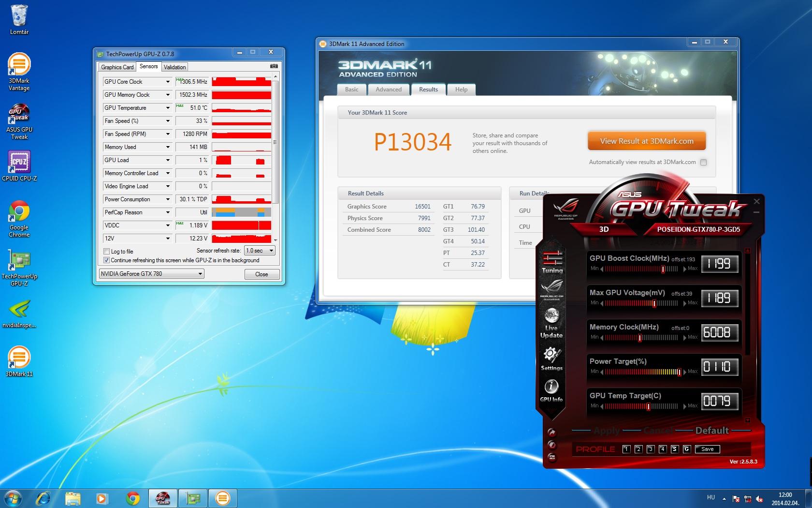This screenshot has width=812, height=508.
Task: Open ASUS GPU Tweak desktop shortcut
Action: point(19,121)
